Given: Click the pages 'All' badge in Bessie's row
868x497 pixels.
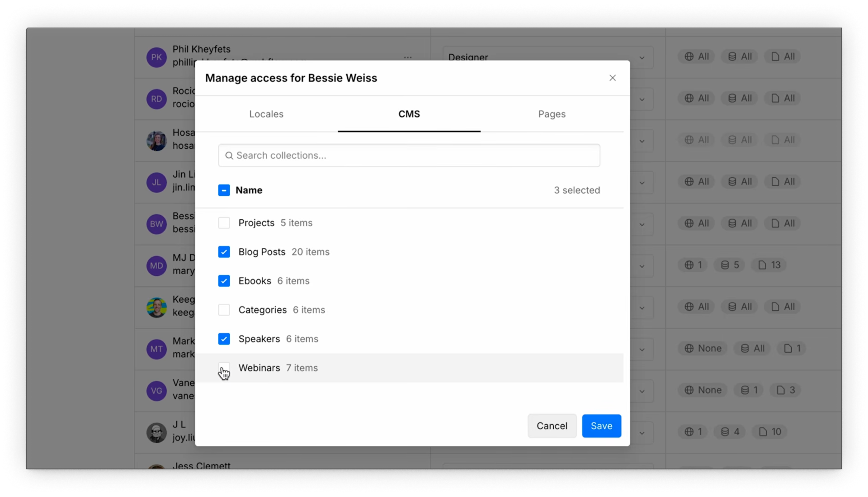Looking at the screenshot, I should point(783,223).
